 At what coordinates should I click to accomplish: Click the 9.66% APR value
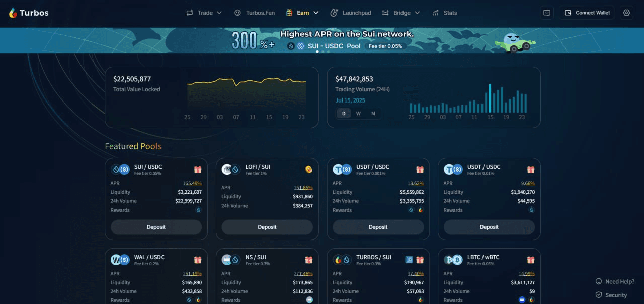(528, 183)
